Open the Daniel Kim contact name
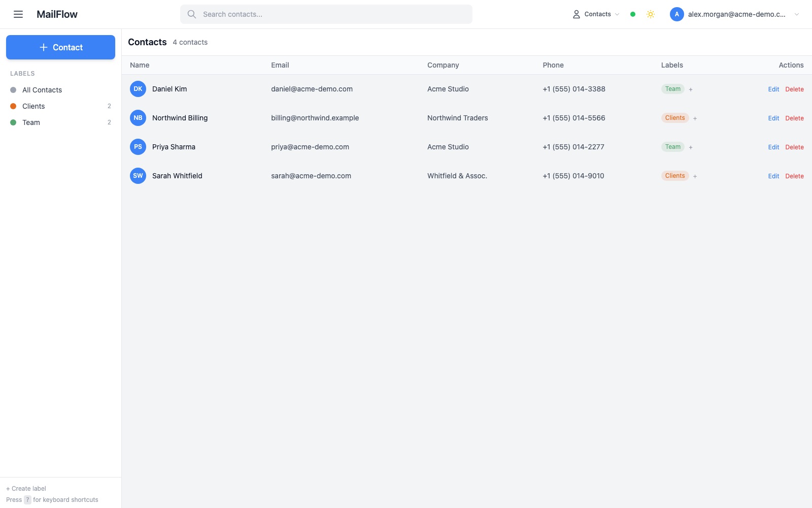This screenshot has width=812, height=508. click(x=170, y=89)
